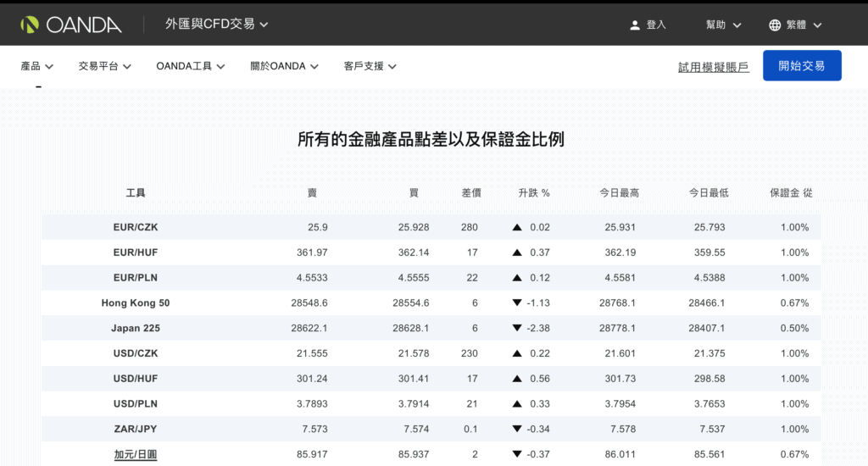Click the up triangle in EUR/CZK row
Viewport: 868px width, 466px height.
[x=517, y=227]
